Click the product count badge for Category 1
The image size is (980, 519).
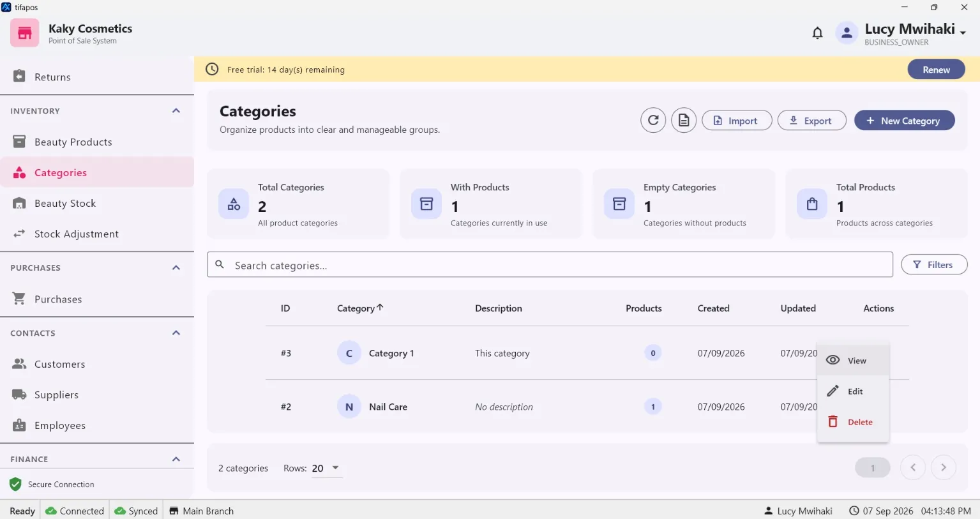652,353
